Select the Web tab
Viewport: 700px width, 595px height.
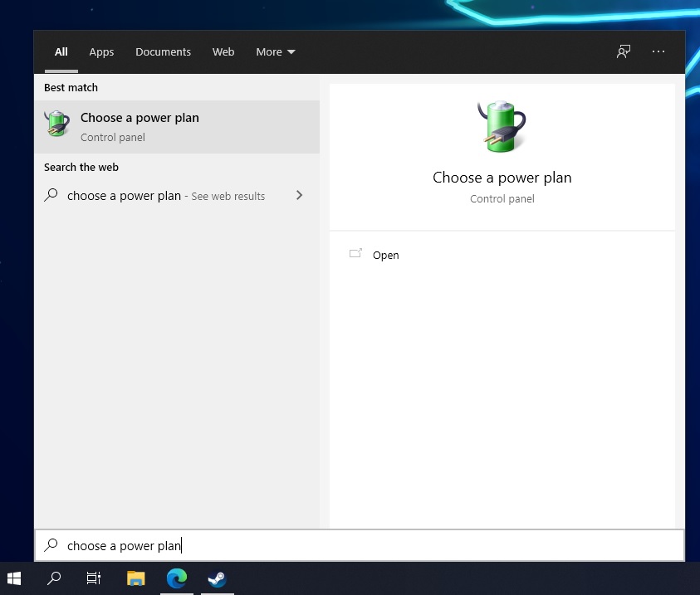pyautogui.click(x=223, y=52)
